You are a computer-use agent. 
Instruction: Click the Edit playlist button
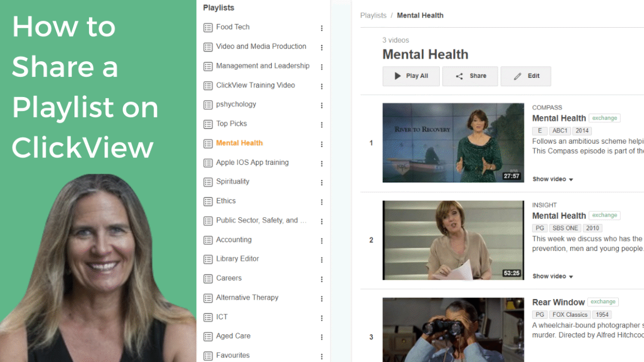(526, 76)
